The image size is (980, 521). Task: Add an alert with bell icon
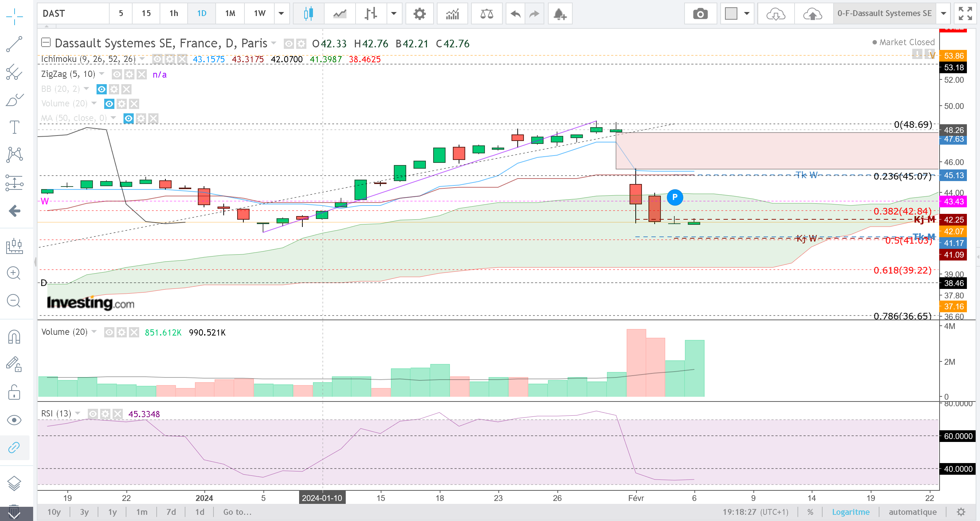click(560, 14)
